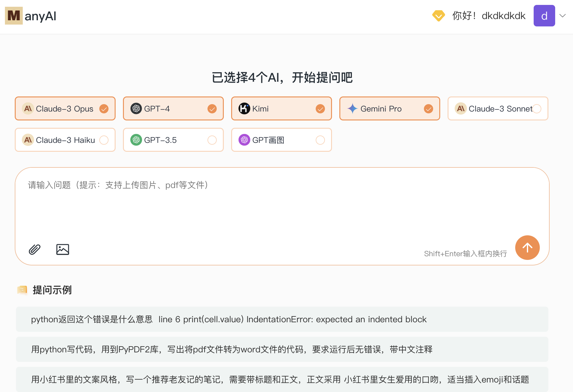Click the green GPT-3.5 icon
Viewport: 573px width, 392px height.
point(136,140)
